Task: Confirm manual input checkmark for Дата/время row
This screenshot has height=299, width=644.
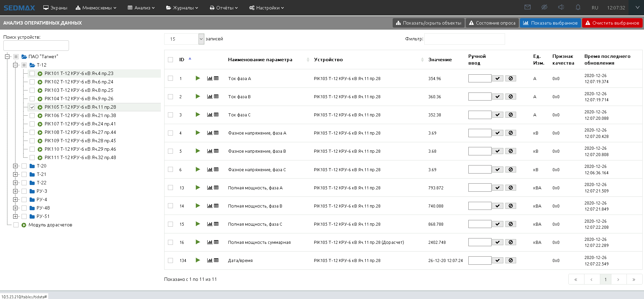Action: (498, 260)
